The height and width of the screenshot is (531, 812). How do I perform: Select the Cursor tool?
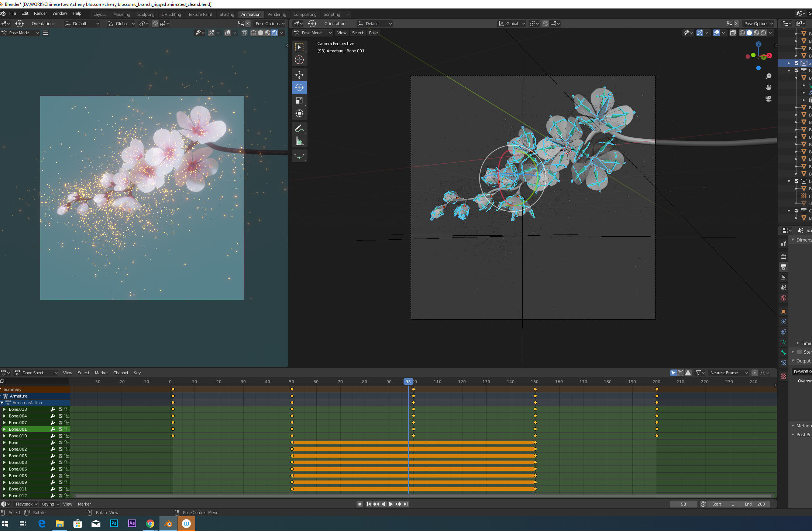point(299,60)
